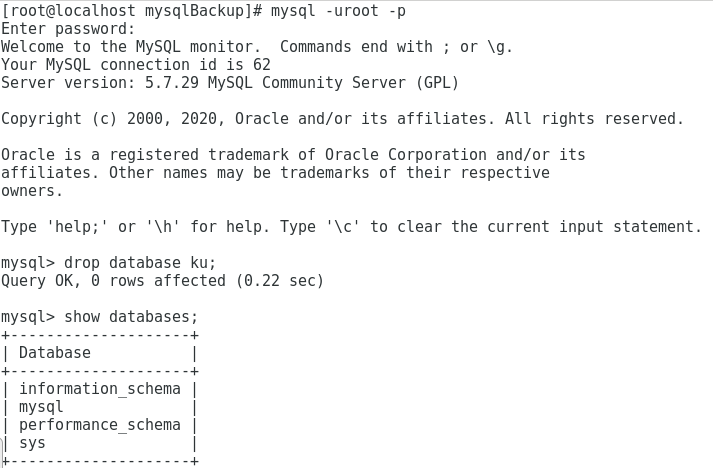Click the 'Enter password:' line
The width and height of the screenshot is (713, 468).
coord(68,29)
